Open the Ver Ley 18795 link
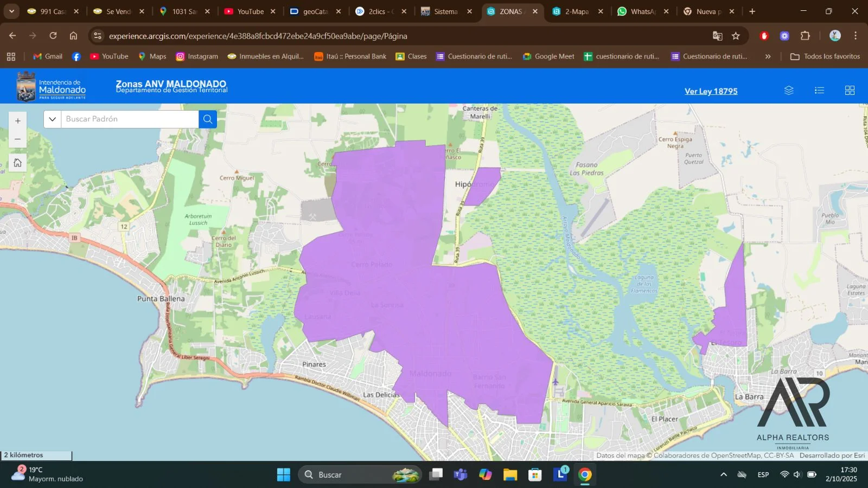 [x=711, y=91]
